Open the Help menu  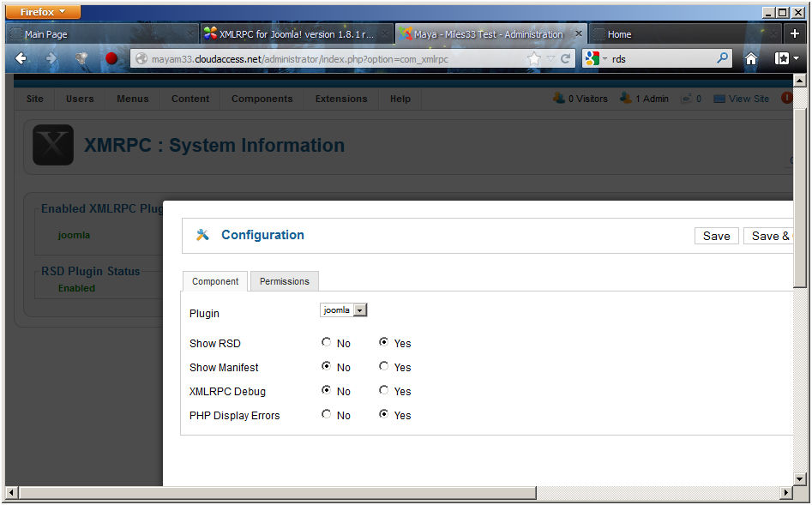[x=400, y=99]
